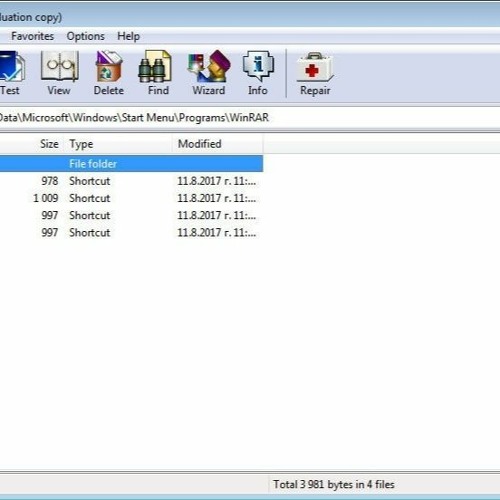Viewport: 500px width, 500px height.
Task: Launch the Find binoculars tool
Action: [155, 67]
